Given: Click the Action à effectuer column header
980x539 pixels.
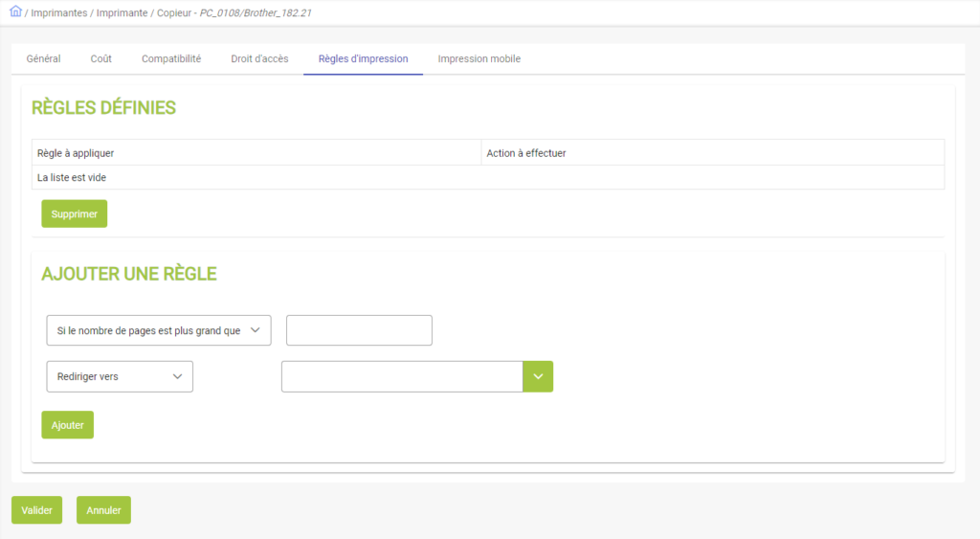Looking at the screenshot, I should coord(525,153).
